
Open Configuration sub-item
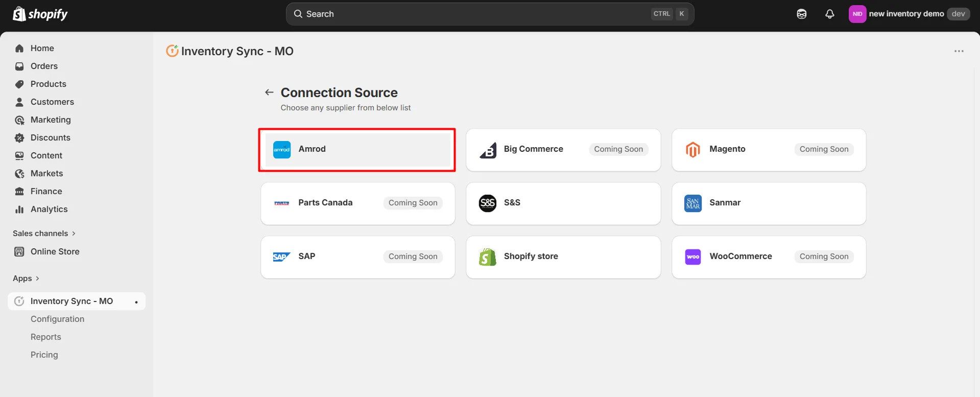click(57, 319)
